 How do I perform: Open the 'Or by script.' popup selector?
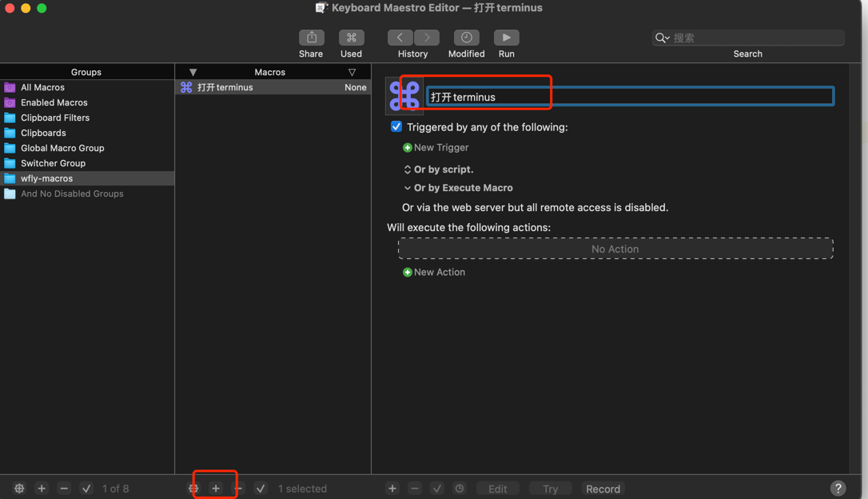[408, 170]
